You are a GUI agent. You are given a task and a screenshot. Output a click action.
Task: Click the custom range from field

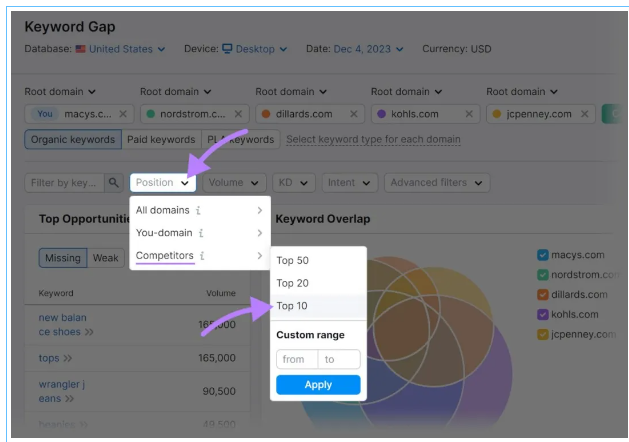[297, 359]
